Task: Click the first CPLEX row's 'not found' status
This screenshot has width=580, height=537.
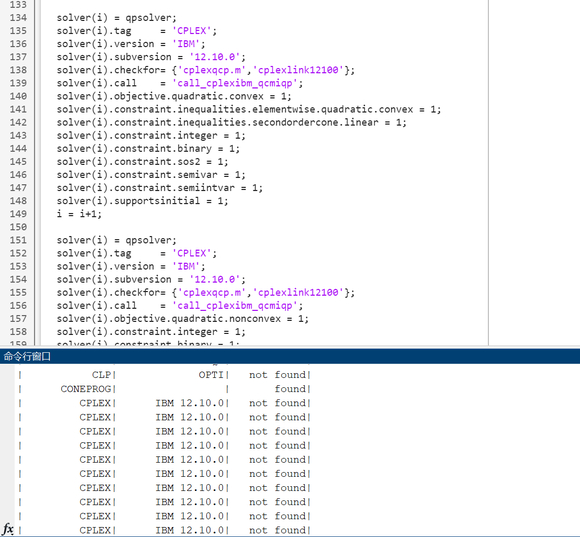Action: pos(278,403)
